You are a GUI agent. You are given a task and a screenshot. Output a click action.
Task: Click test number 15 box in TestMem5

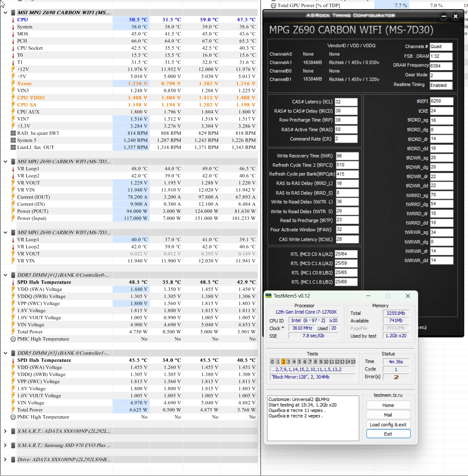[353, 361]
